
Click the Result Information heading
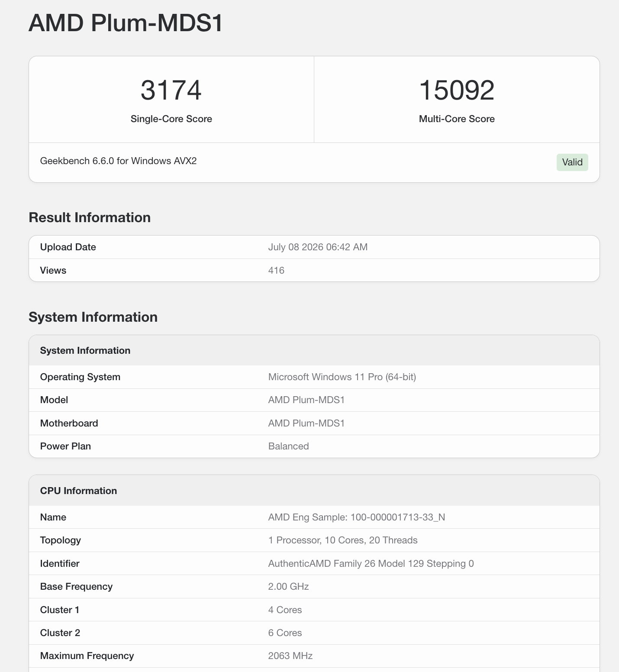pos(90,217)
